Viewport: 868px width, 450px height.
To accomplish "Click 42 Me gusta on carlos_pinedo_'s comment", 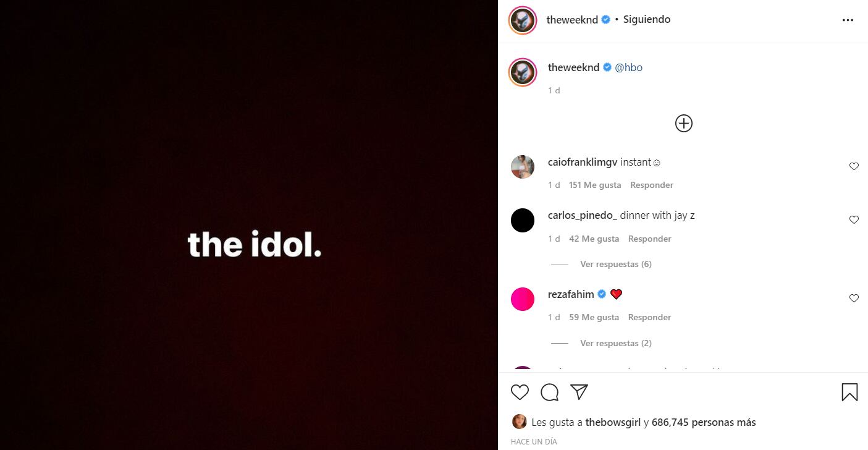I will pos(594,238).
